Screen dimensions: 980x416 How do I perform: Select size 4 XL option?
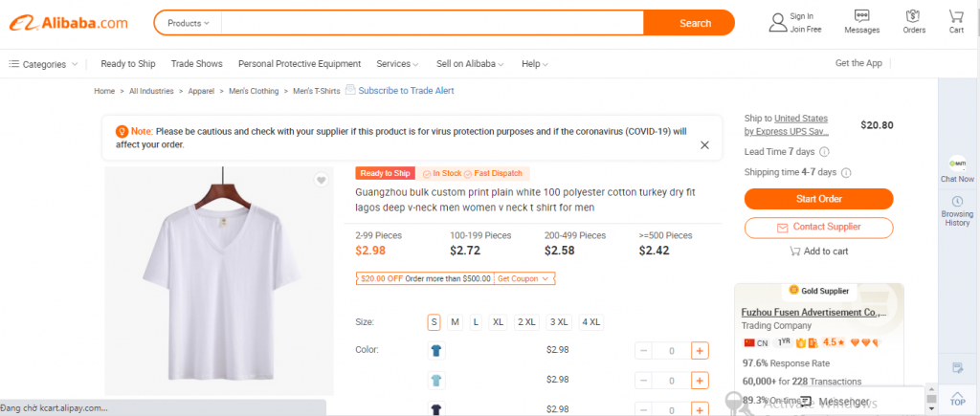pyautogui.click(x=591, y=322)
